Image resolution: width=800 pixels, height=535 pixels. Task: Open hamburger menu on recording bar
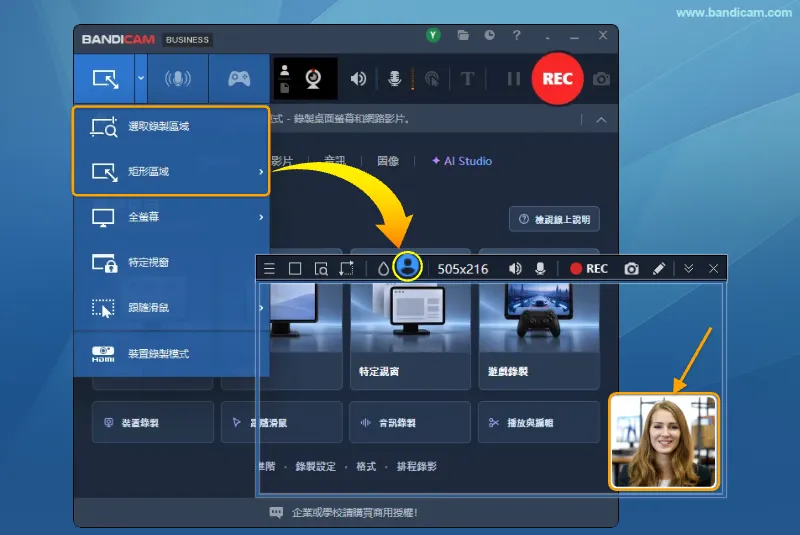tap(269, 269)
